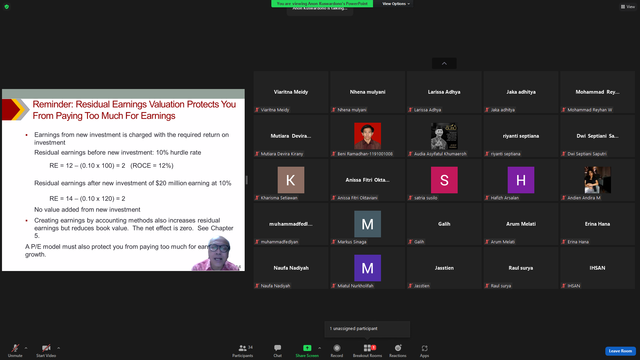Select Naufa Nadiyah's video tile
This screenshot has height=360, width=640.
click(291, 269)
